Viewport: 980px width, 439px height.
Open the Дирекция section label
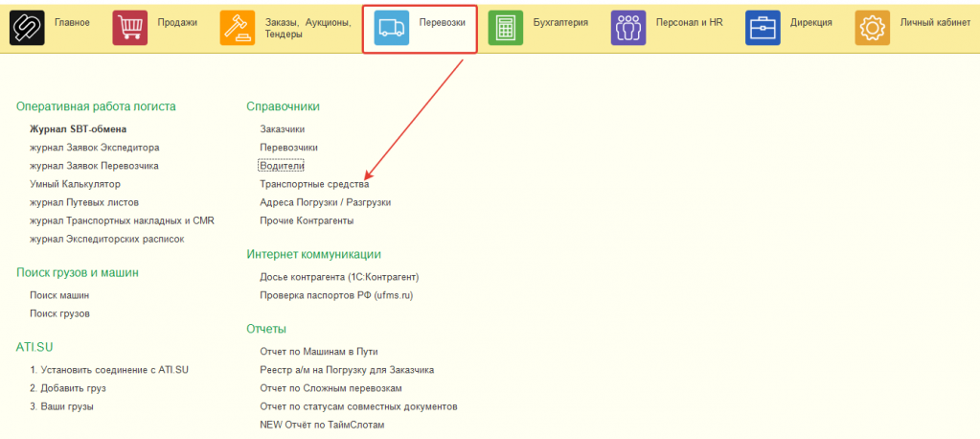[811, 22]
